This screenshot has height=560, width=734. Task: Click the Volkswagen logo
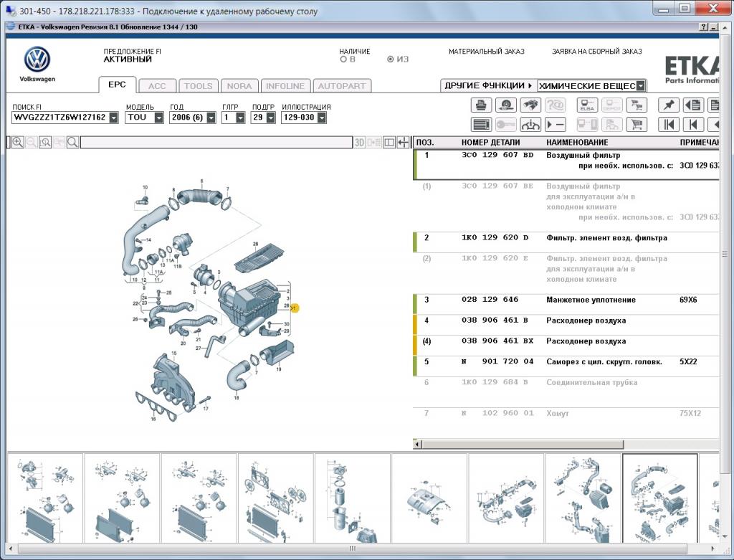click(x=37, y=60)
